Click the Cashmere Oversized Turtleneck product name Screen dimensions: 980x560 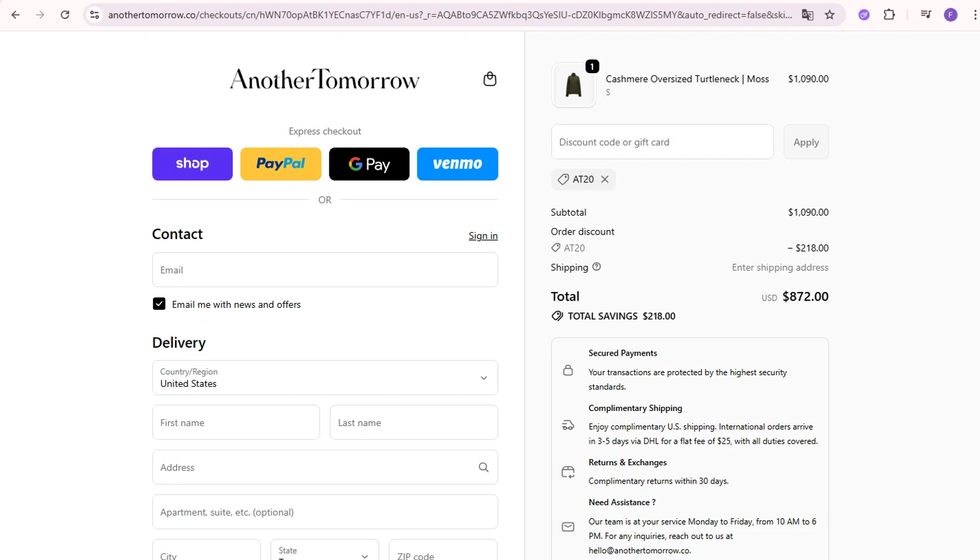687,79
